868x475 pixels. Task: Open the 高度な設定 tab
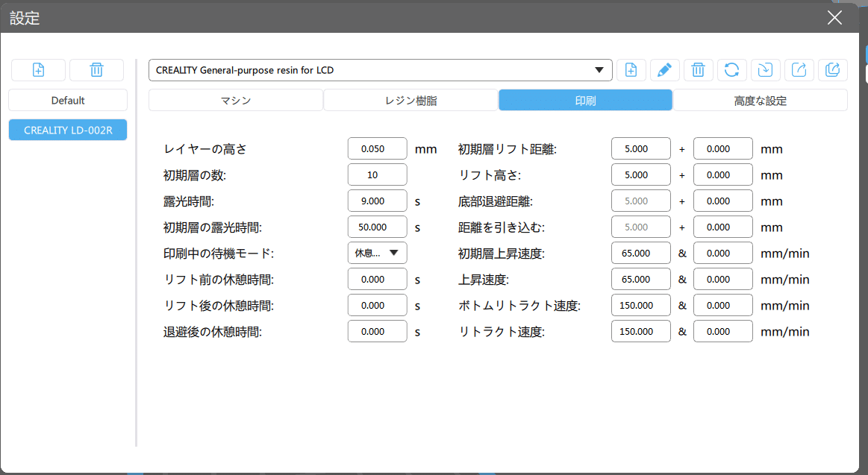(x=760, y=99)
